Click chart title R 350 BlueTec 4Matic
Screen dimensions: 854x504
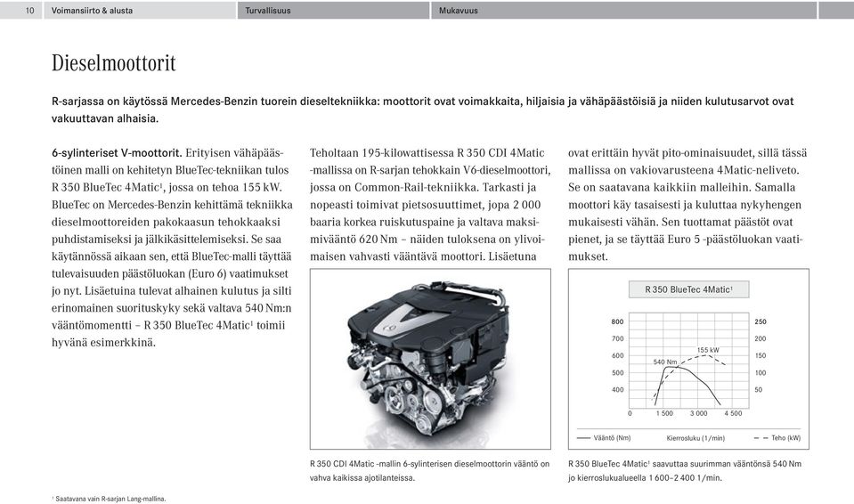[x=688, y=289]
